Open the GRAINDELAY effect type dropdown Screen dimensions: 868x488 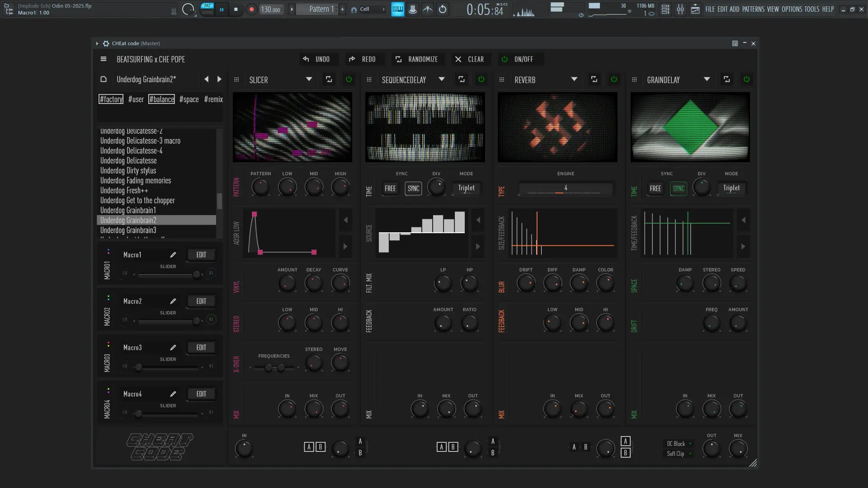(x=707, y=80)
